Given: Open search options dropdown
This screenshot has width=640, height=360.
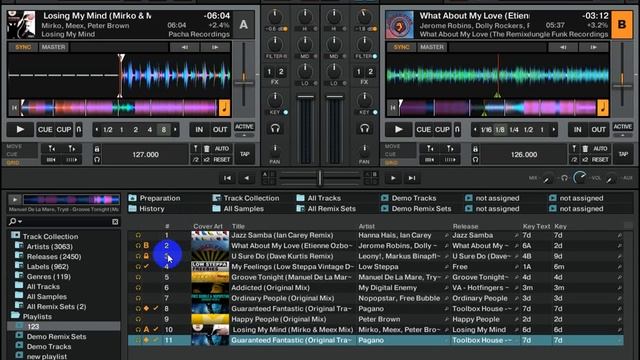Looking at the screenshot, I should (x=15, y=222).
